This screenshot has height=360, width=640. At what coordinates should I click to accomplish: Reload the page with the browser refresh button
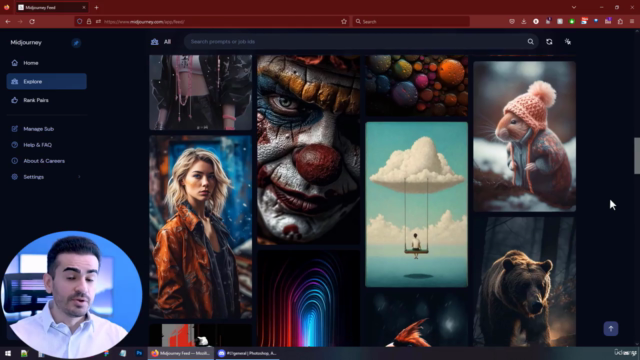pyautogui.click(x=32, y=22)
